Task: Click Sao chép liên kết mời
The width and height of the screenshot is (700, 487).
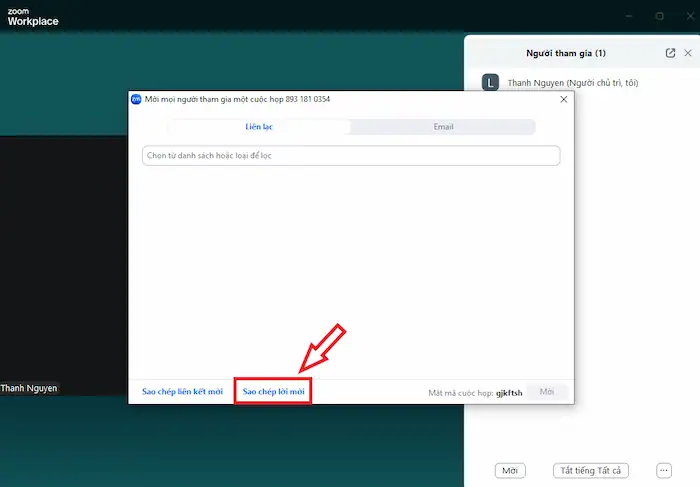Action: click(182, 392)
